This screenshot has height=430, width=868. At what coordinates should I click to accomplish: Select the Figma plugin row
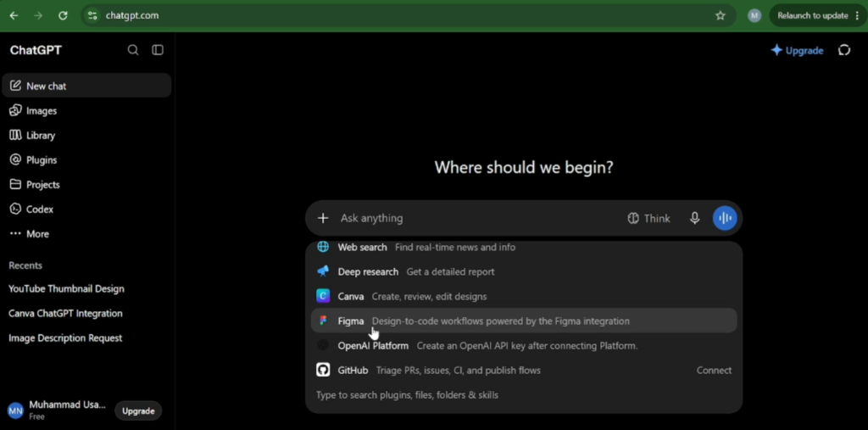(x=524, y=321)
